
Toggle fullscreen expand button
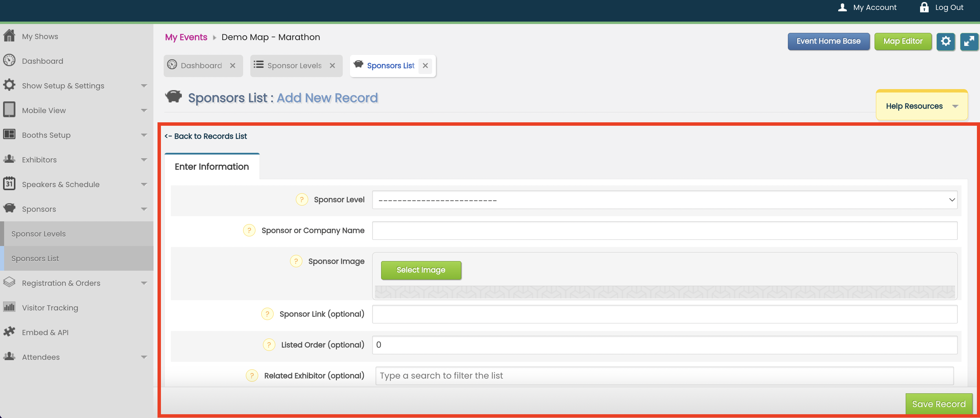(x=969, y=41)
